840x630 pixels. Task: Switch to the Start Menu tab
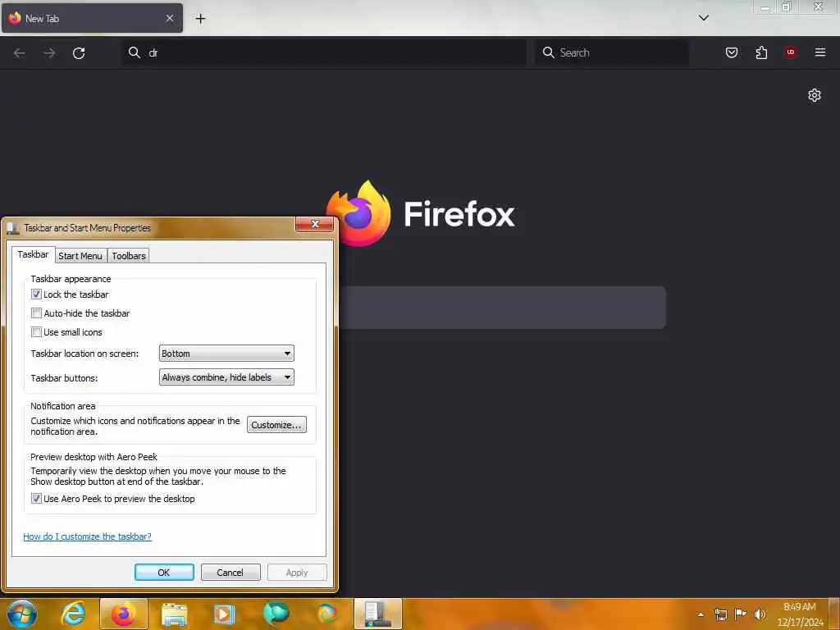tap(80, 256)
